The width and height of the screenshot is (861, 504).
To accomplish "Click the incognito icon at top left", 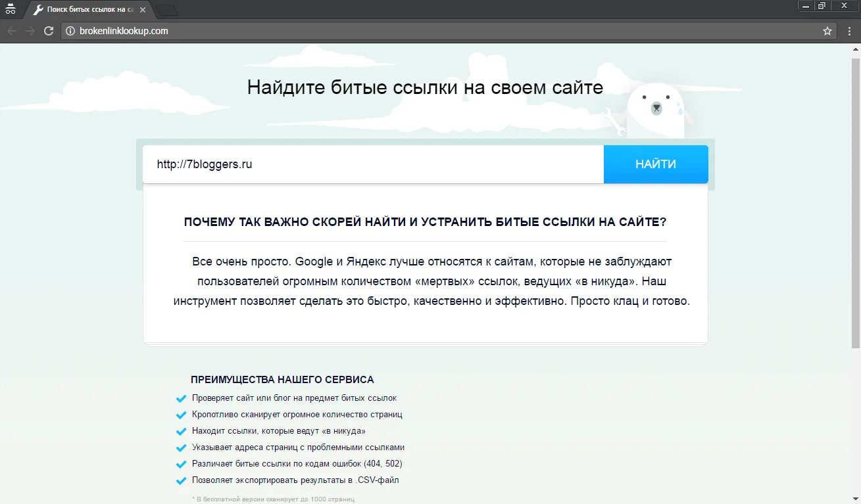I will click(x=10, y=9).
